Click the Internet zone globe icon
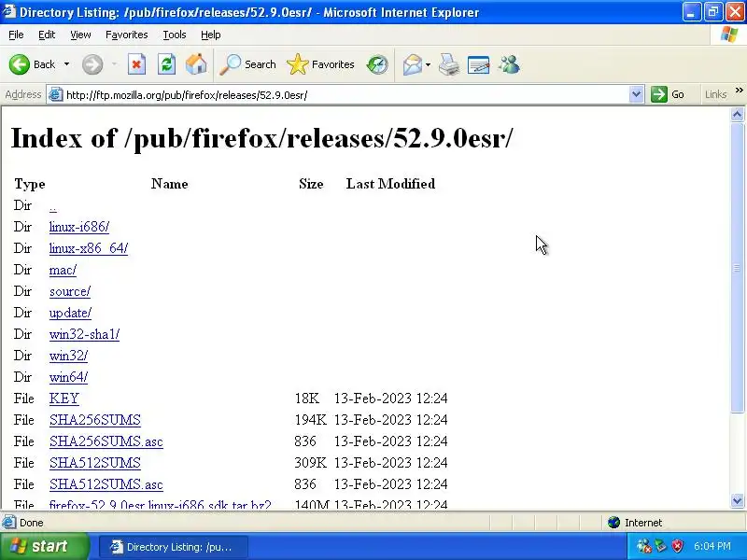 tap(613, 523)
